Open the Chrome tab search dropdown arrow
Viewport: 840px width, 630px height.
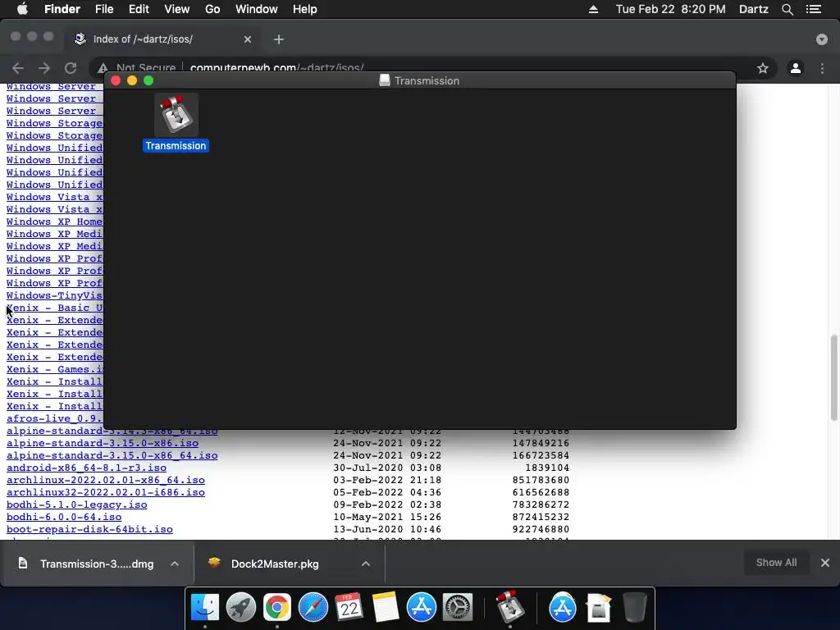pos(822,39)
